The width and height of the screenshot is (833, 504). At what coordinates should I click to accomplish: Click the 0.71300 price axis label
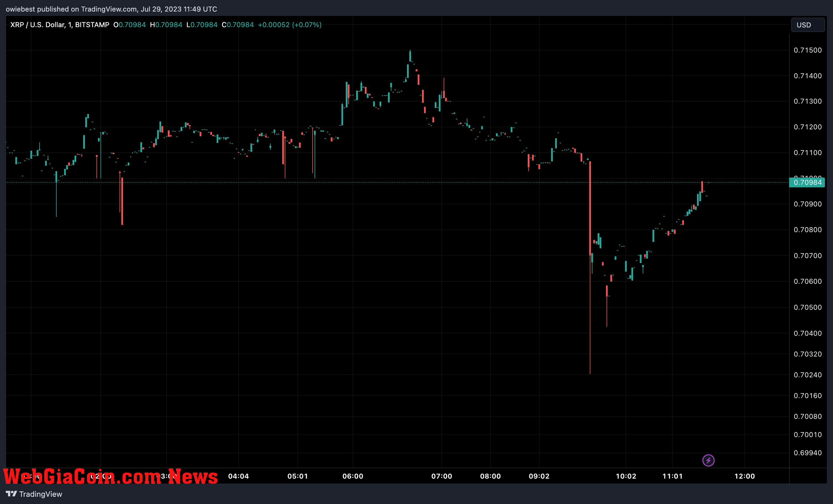(x=808, y=101)
